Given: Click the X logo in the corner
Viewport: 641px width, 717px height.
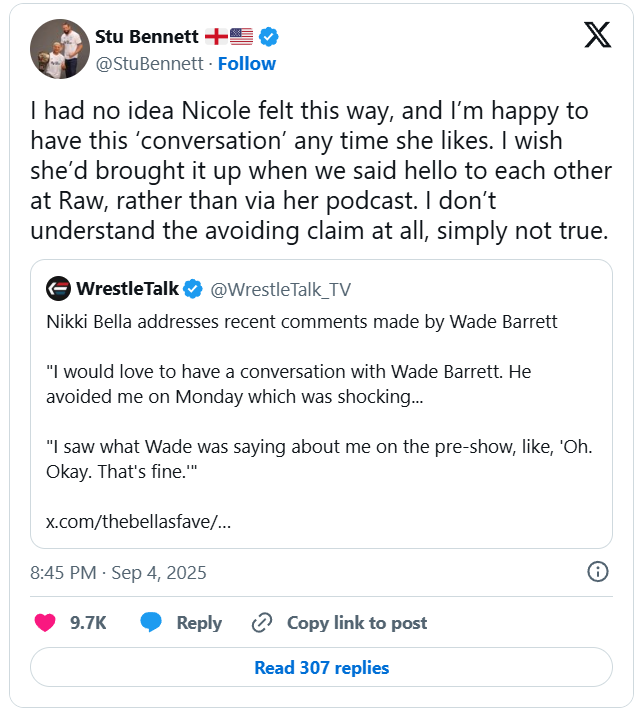Looking at the screenshot, I should [597, 36].
